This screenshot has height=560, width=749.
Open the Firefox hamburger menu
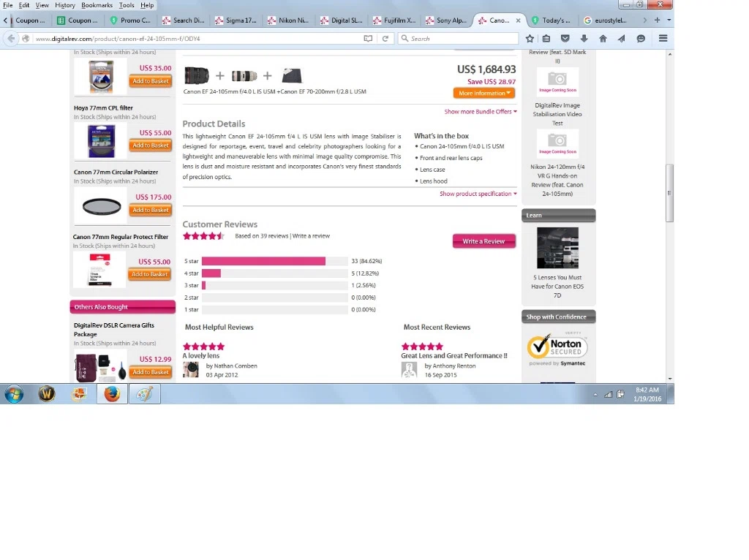663,38
